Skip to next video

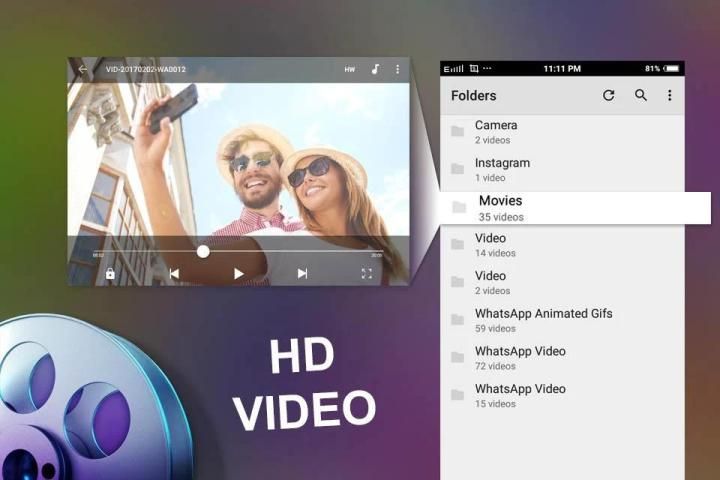click(302, 273)
